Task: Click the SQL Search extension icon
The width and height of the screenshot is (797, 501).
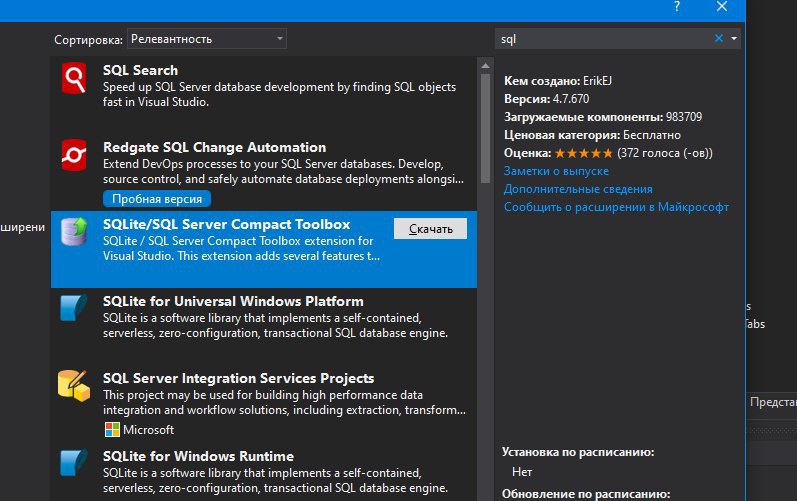Action: [74, 78]
